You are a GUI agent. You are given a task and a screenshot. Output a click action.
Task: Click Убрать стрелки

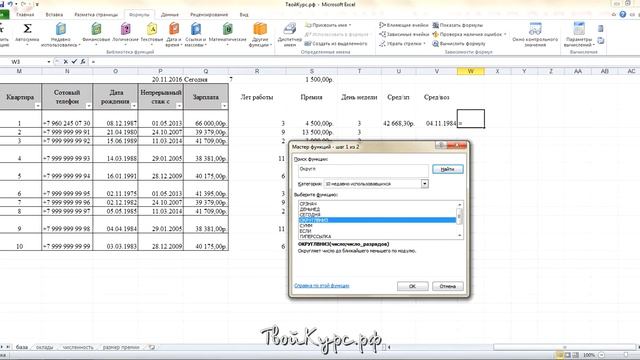(402, 43)
